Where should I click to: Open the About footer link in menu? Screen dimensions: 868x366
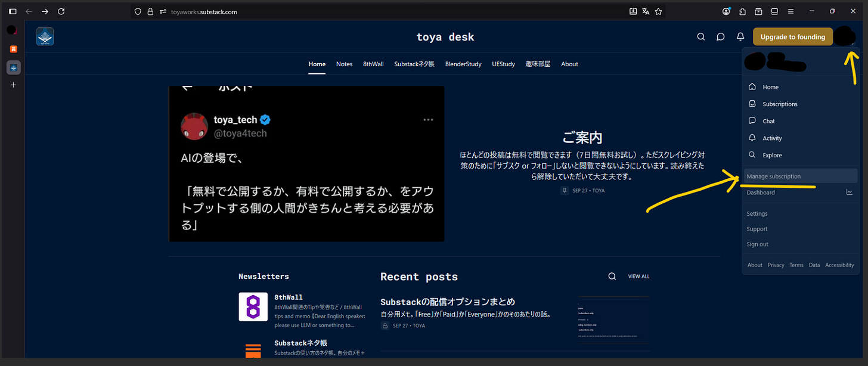coord(755,265)
